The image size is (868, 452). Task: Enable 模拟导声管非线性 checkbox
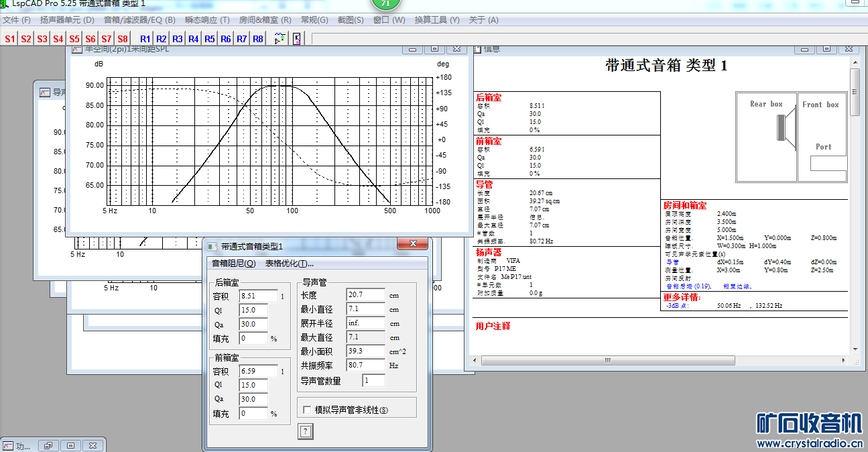coord(308,409)
